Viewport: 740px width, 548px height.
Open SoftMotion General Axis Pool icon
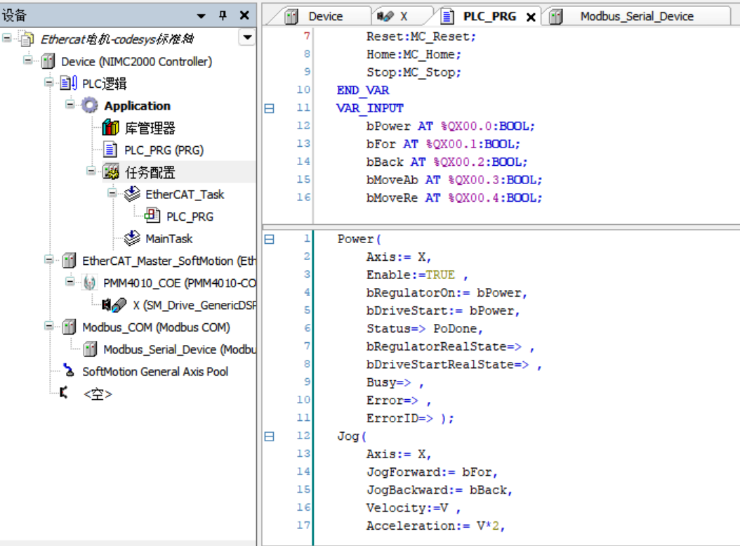coord(68,371)
